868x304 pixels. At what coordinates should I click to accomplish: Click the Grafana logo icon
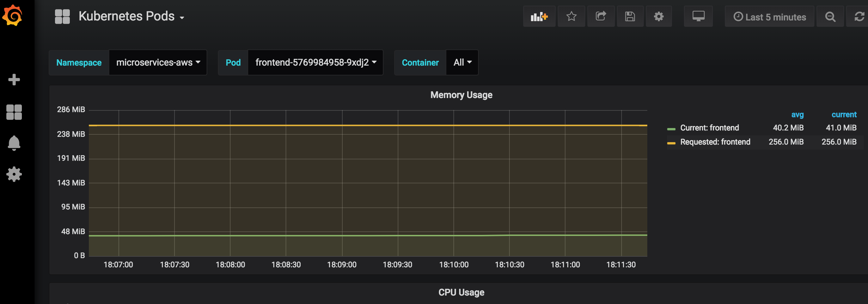pyautogui.click(x=13, y=16)
